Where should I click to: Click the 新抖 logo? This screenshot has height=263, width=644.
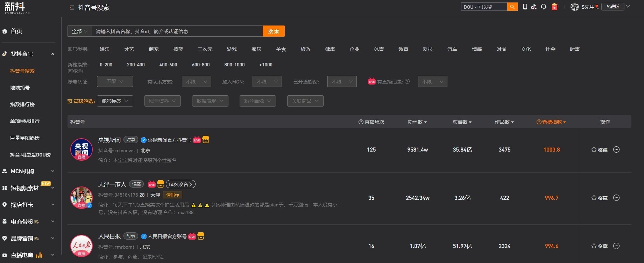point(17,8)
